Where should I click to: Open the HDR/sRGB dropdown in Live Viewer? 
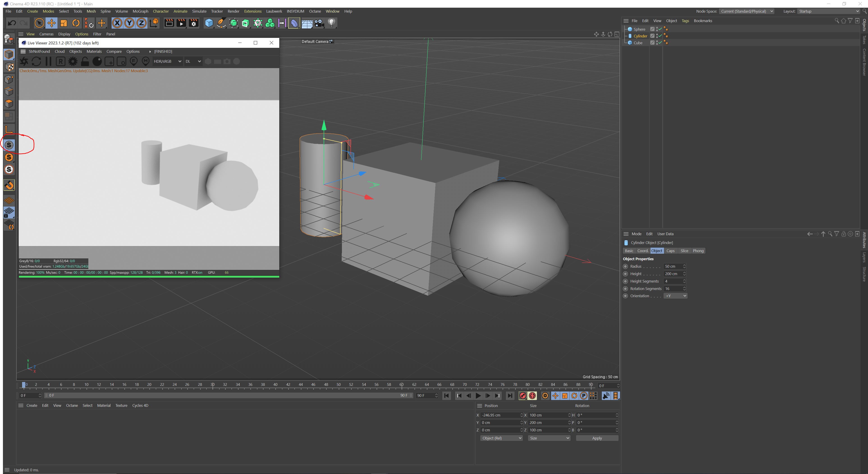(x=167, y=61)
